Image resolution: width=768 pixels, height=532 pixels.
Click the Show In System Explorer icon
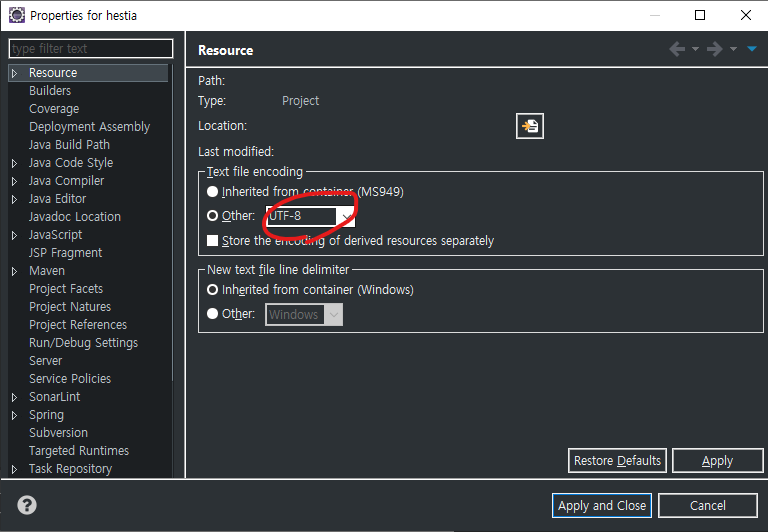(x=529, y=126)
